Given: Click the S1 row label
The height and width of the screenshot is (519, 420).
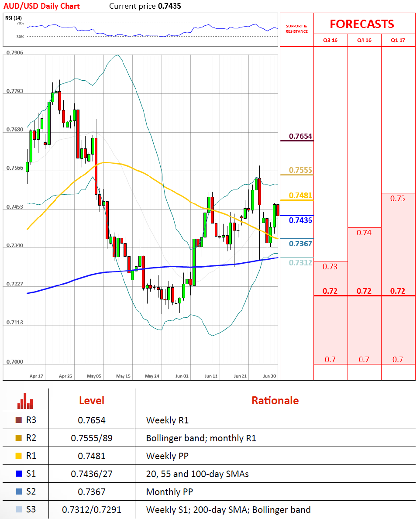Looking at the screenshot, I should pos(31,474).
